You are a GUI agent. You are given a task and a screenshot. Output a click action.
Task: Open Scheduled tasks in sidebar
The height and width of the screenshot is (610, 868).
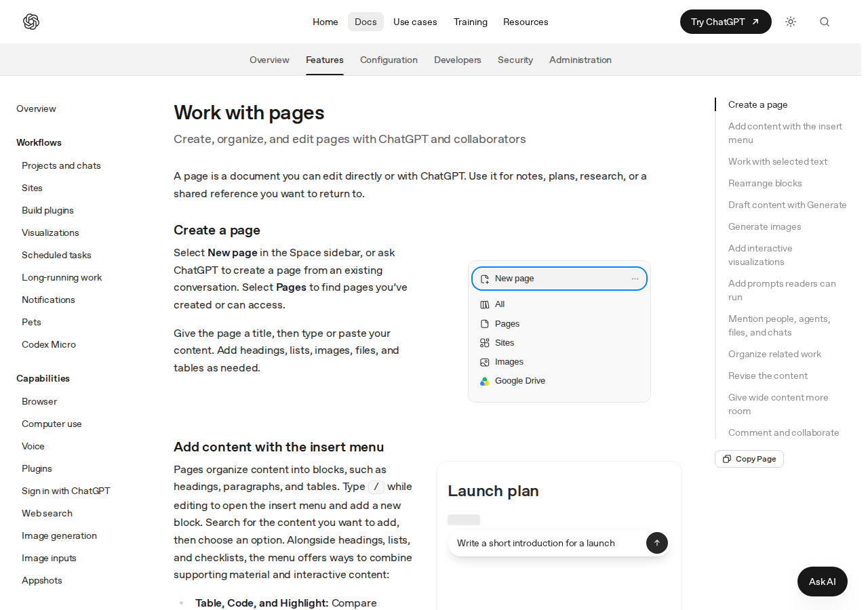(56, 255)
